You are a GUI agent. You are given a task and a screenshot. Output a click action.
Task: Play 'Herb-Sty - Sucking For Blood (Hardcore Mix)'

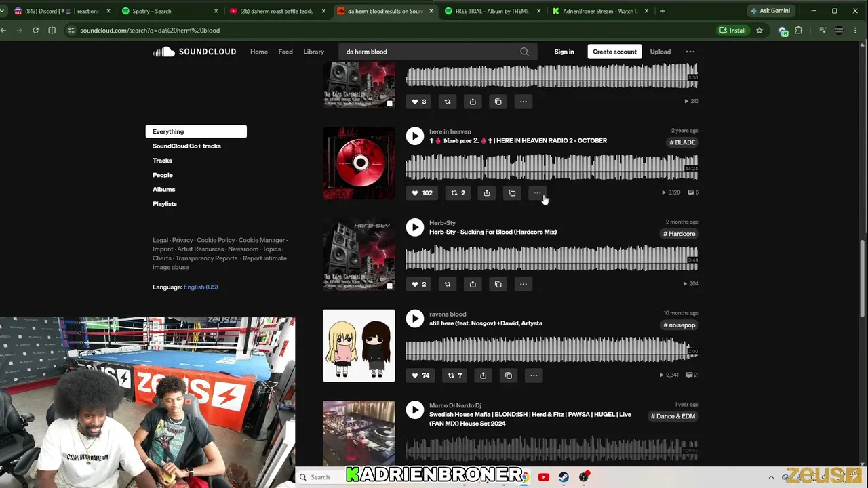point(415,228)
